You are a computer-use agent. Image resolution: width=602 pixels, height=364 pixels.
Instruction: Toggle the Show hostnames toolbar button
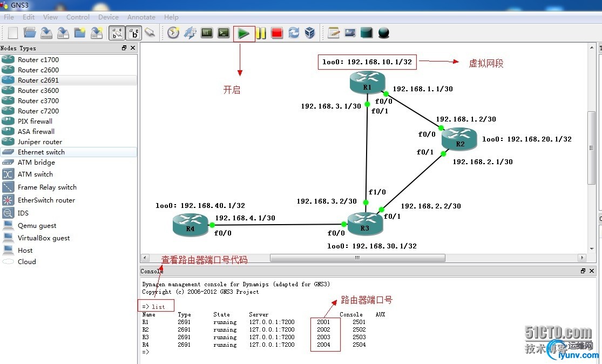(134, 33)
